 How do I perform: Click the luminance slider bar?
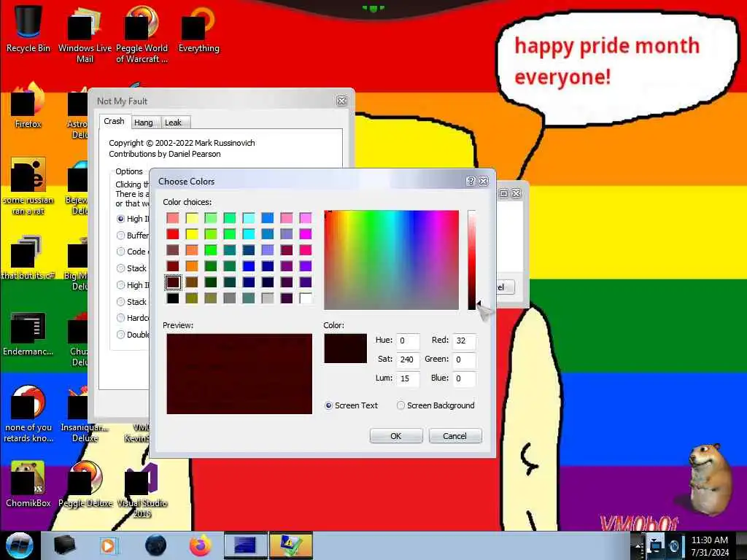click(x=472, y=260)
